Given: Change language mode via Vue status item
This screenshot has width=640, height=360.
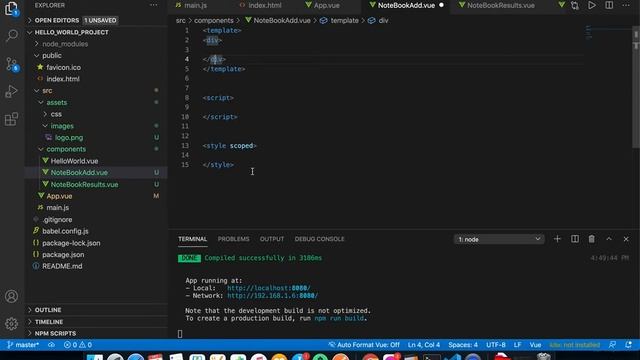Looking at the screenshot, I should coord(535,345).
